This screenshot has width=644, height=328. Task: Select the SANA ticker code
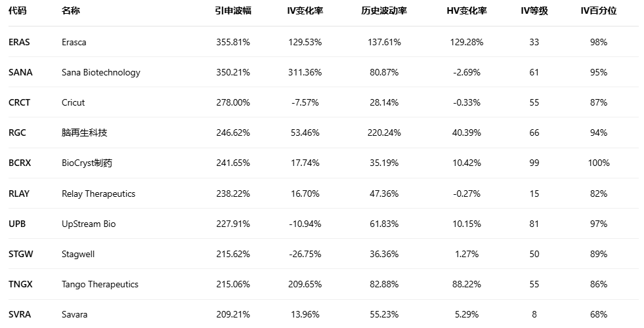pos(20,72)
